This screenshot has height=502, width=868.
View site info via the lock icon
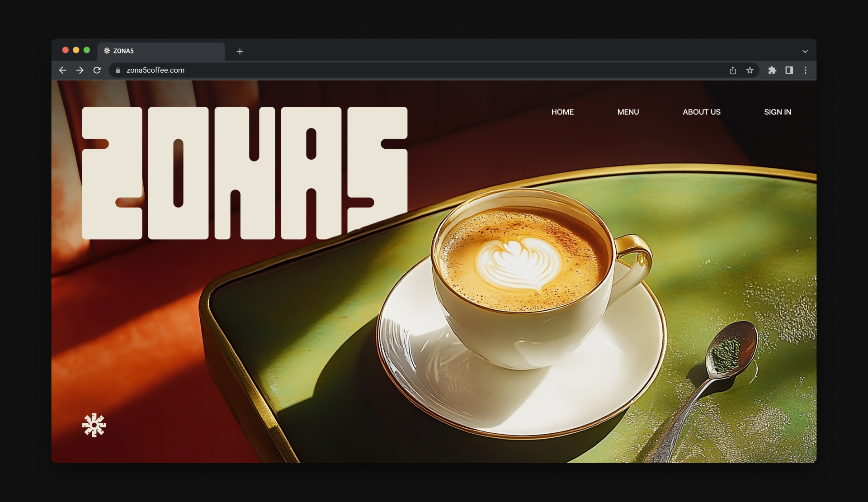118,71
